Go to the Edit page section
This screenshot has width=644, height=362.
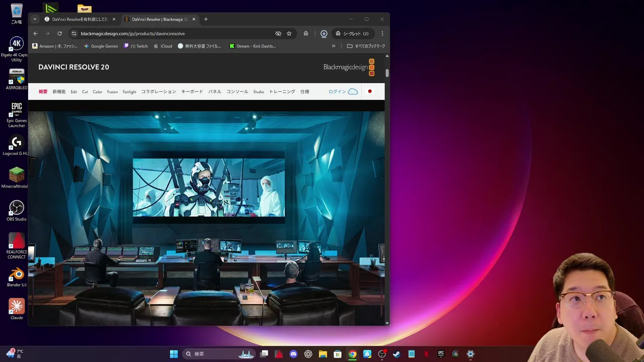74,92
